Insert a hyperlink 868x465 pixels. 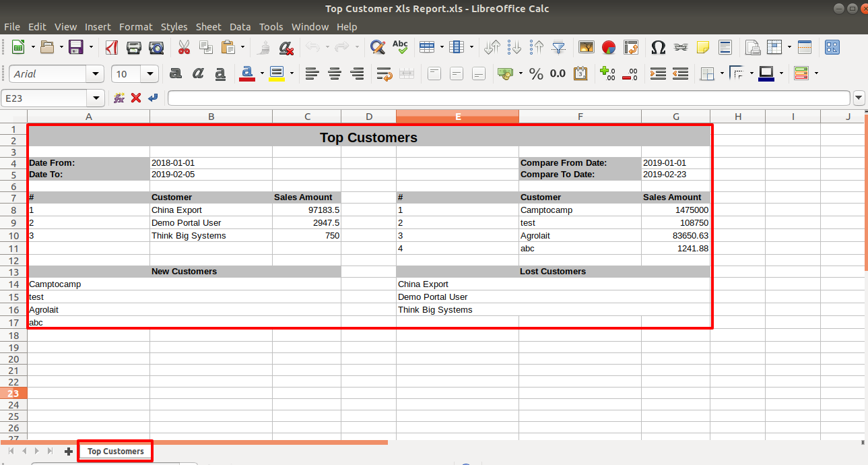click(681, 47)
